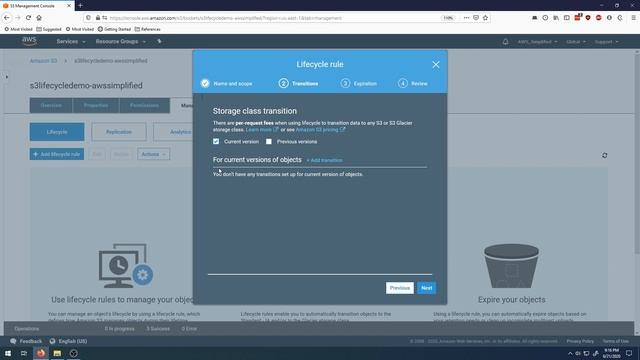Viewport: 640px width, 360px height.
Task: Open the page actions three-dots menu
Action: [466, 18]
